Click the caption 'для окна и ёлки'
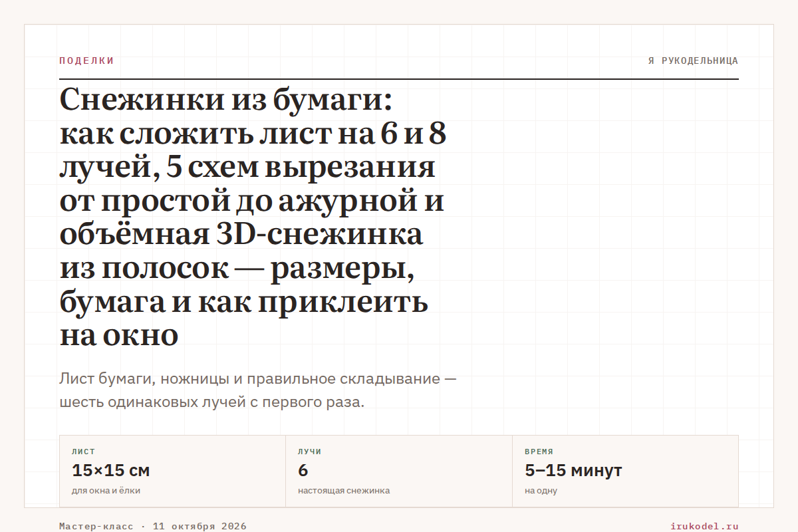This screenshot has height=532, width=798. (x=106, y=491)
